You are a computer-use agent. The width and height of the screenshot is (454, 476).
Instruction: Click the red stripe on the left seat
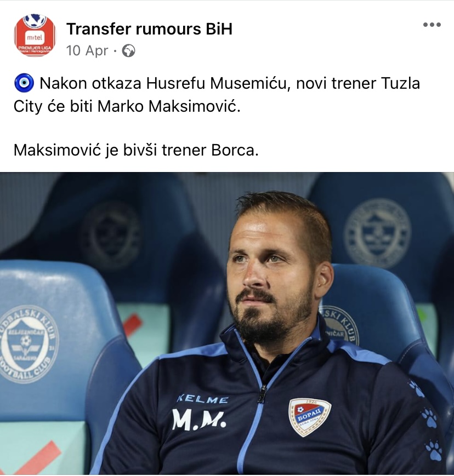coord(38,458)
